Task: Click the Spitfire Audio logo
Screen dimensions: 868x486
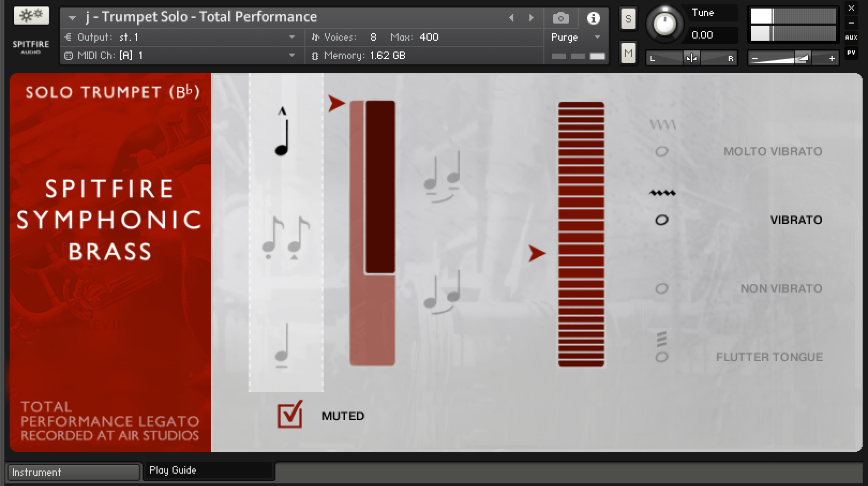Action: (x=31, y=47)
